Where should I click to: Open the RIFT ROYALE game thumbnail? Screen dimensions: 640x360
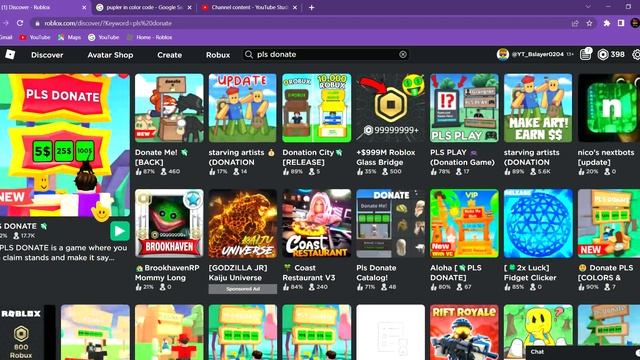point(464,332)
